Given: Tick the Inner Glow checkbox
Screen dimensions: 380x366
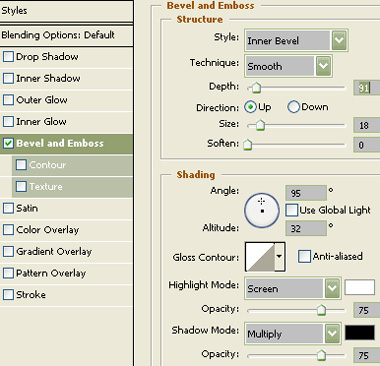Looking at the screenshot, I should tap(8, 121).
